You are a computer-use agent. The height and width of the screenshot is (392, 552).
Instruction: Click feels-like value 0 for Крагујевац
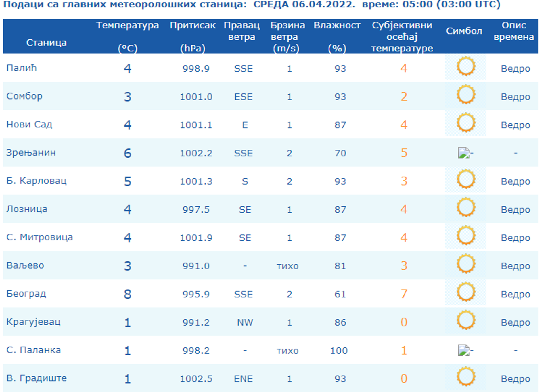coord(404,322)
